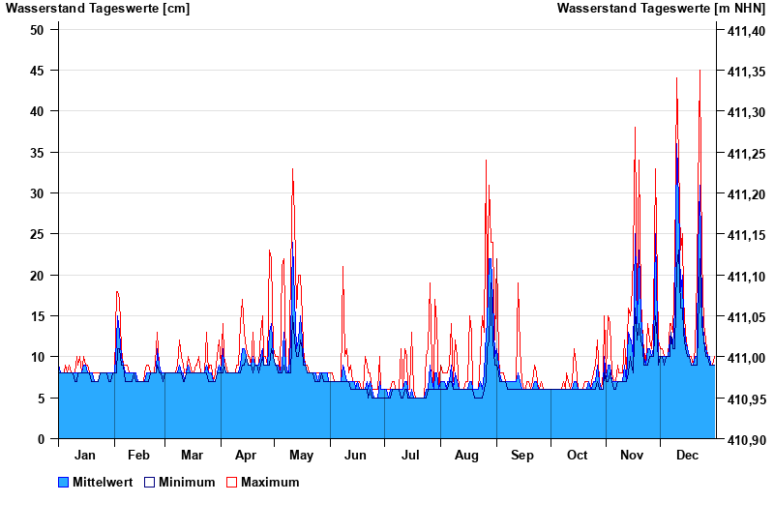This screenshot has height=532, width=774.
Task: Select the Minimum legend label
Action: (187, 482)
